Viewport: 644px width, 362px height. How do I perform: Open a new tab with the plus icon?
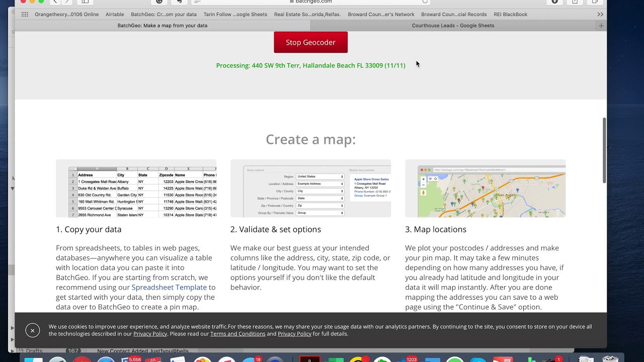click(601, 26)
